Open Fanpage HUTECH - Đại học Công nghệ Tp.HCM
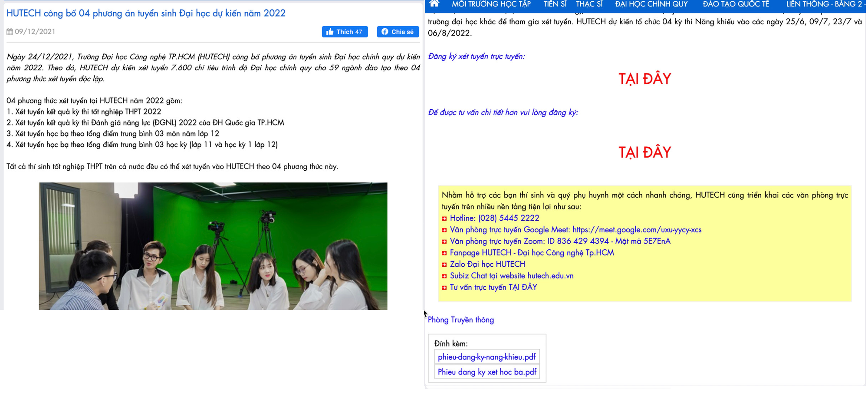 532,253
